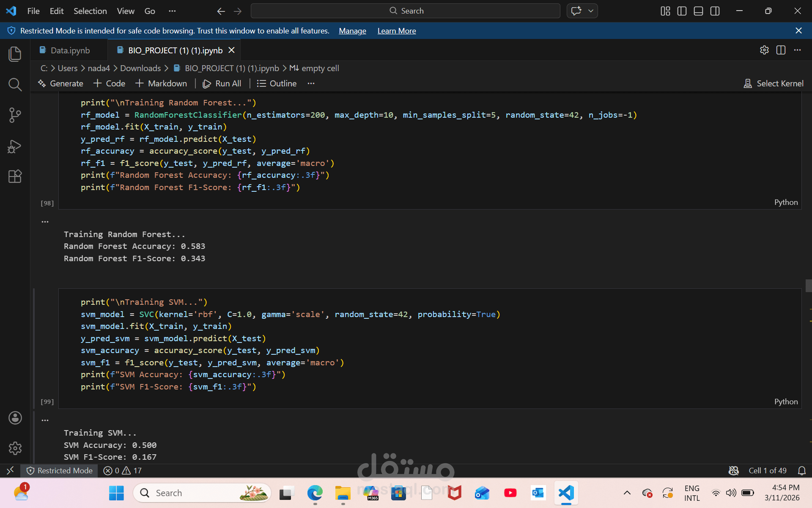Open the Selection menu
812x508 pixels.
coord(90,11)
